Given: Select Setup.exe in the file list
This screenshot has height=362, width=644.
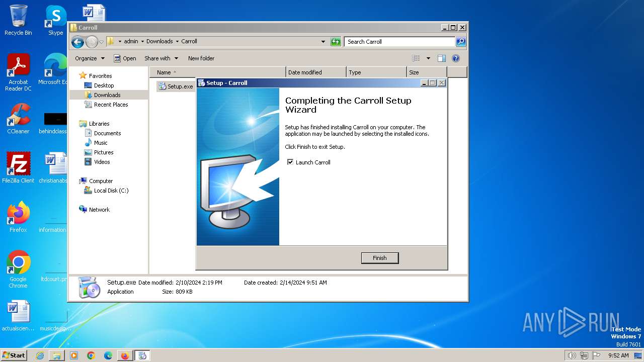Looking at the screenshot, I should pyautogui.click(x=176, y=86).
